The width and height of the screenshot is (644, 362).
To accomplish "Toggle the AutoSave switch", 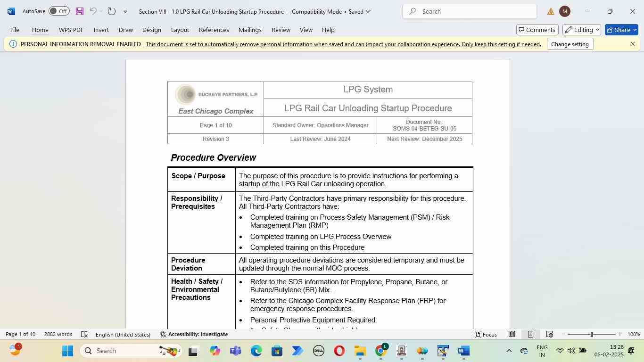I will [x=59, y=11].
